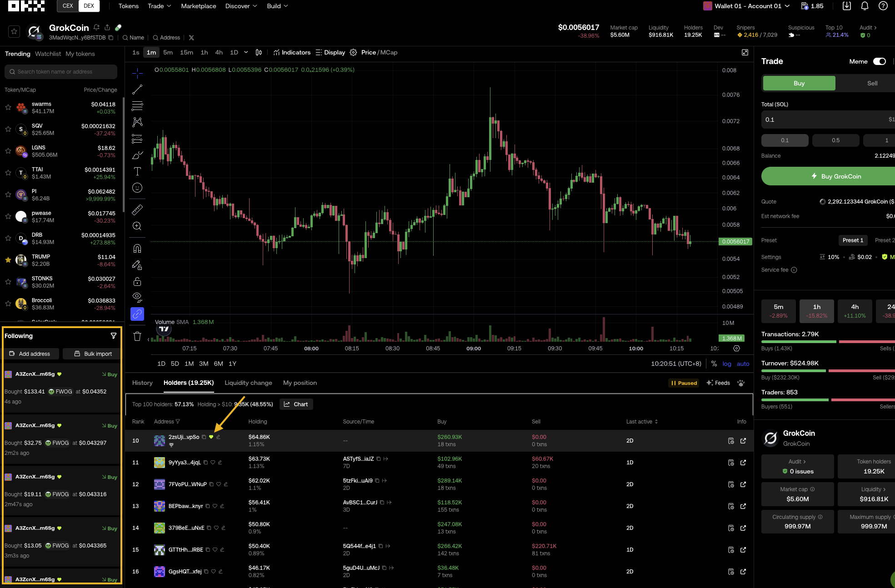Select the trend line drawing tool
This screenshot has width=895, height=588.
137,90
